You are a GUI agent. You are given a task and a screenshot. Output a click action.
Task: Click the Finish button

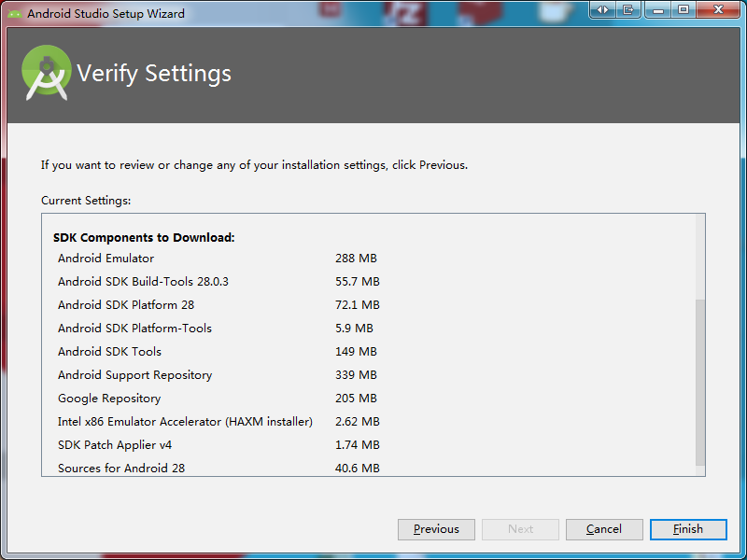[x=688, y=529]
